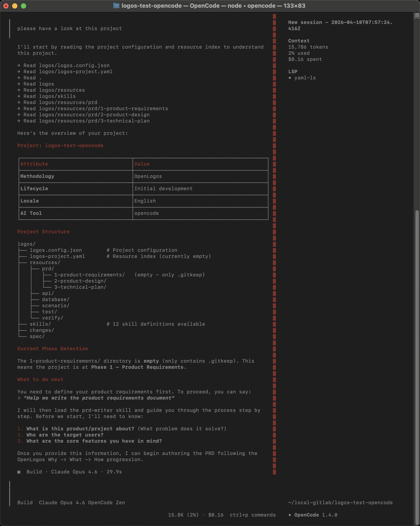Click the stop square icon beside the Build status

(19, 472)
